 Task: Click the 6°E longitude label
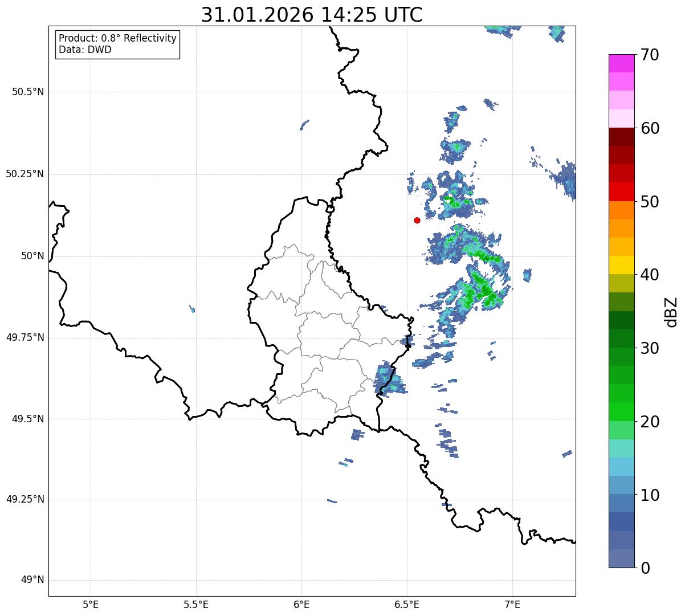(x=301, y=604)
